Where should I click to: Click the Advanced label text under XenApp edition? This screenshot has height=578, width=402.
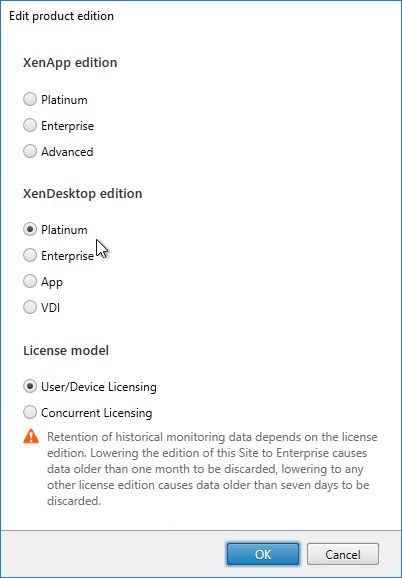coord(67,152)
